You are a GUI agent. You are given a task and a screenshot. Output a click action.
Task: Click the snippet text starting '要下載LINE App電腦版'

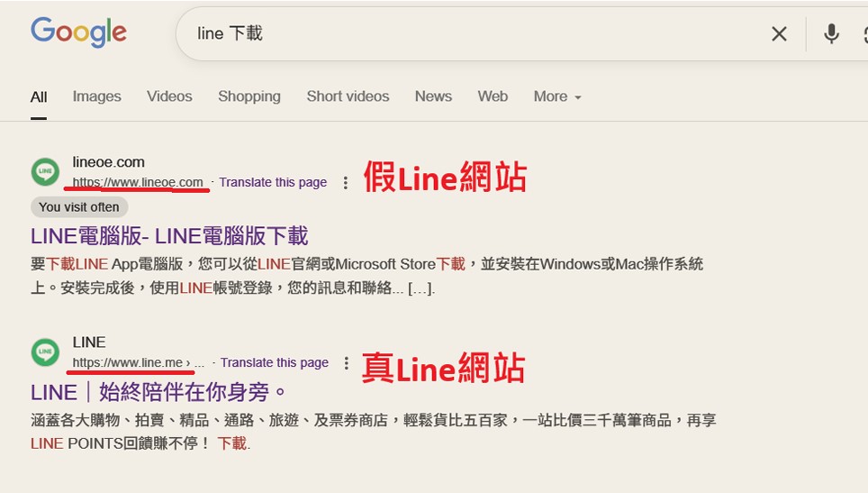click(367, 276)
